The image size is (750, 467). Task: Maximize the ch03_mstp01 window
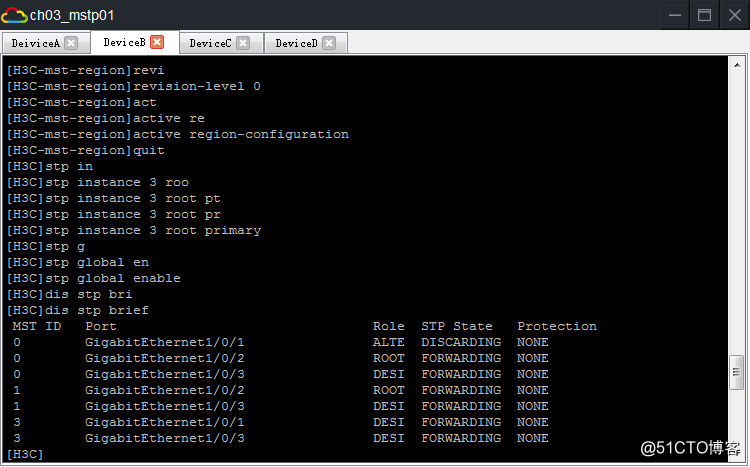click(704, 15)
